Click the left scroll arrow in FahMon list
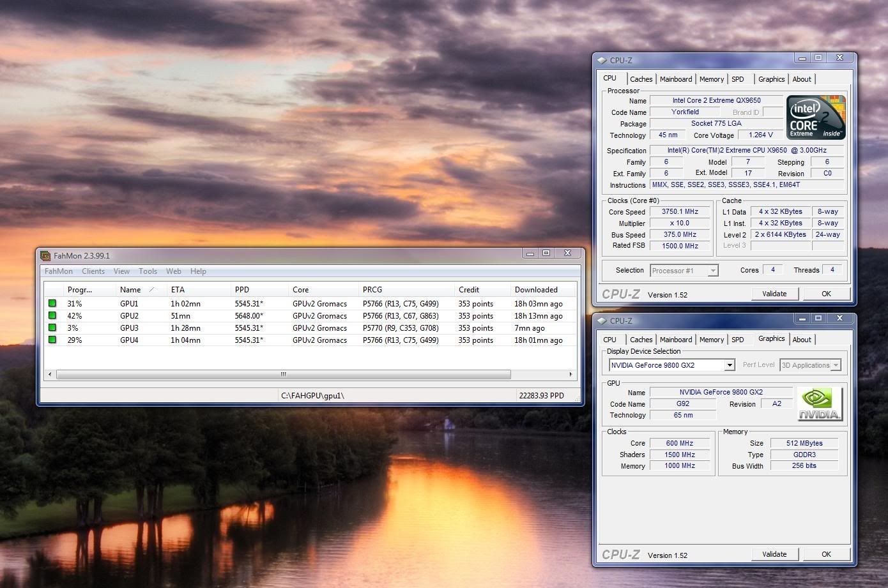The height and width of the screenshot is (588, 888). point(50,374)
